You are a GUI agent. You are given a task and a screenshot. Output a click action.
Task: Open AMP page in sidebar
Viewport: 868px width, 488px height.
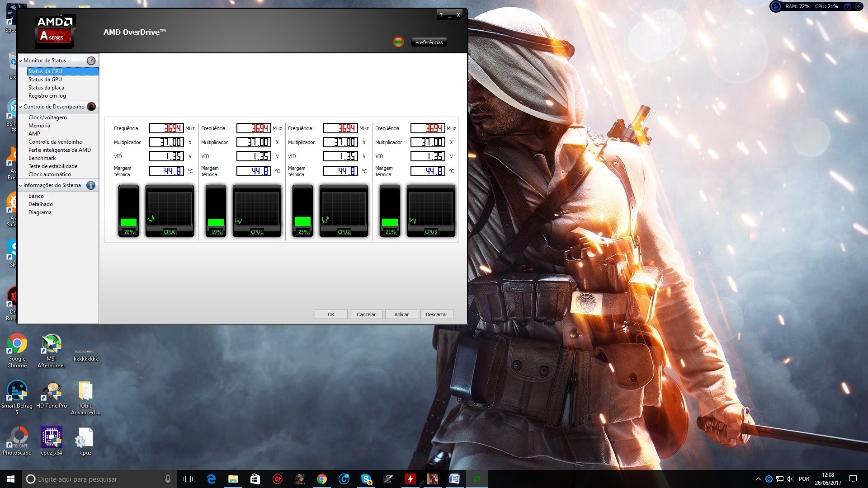(34, 134)
